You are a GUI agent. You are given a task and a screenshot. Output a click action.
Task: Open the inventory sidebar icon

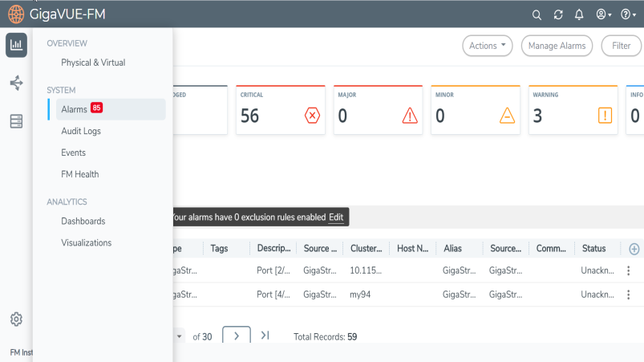point(16,121)
